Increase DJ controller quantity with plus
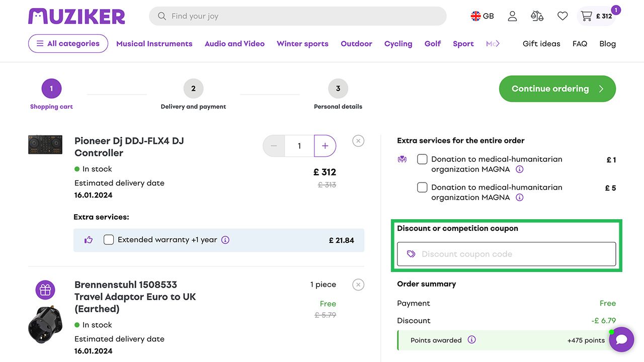The image size is (644, 362). click(x=325, y=146)
